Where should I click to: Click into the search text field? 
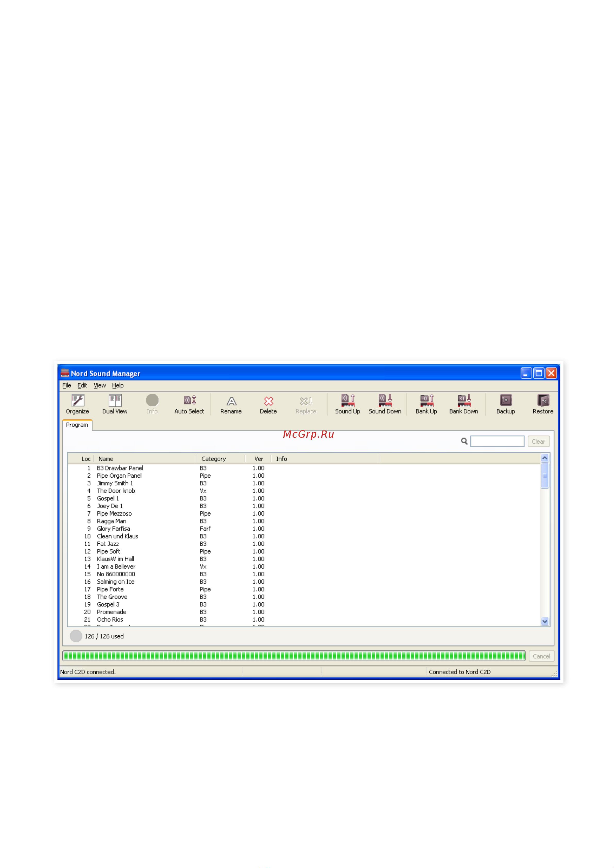tap(497, 441)
